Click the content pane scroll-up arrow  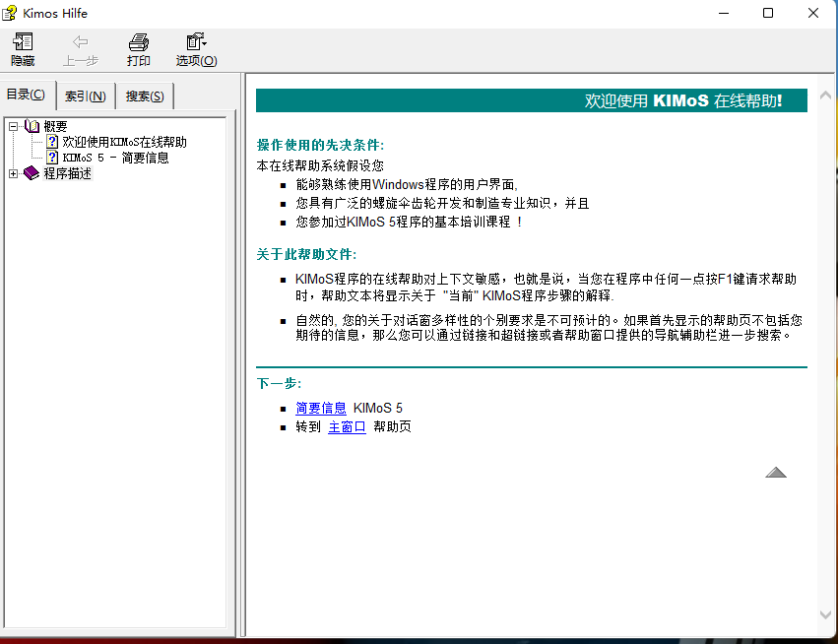[825, 96]
